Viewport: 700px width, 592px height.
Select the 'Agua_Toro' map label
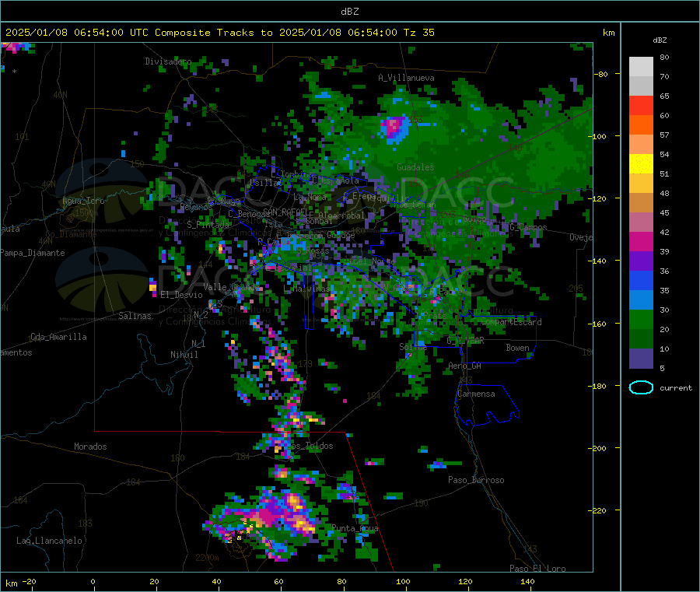83,201
